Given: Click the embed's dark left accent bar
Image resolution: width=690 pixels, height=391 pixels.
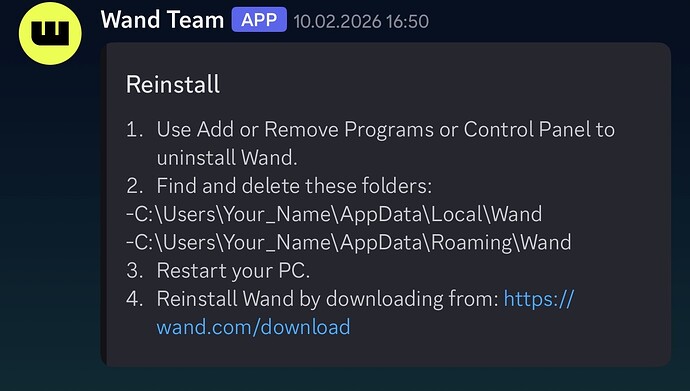Looking at the screenshot, I should (103, 205).
